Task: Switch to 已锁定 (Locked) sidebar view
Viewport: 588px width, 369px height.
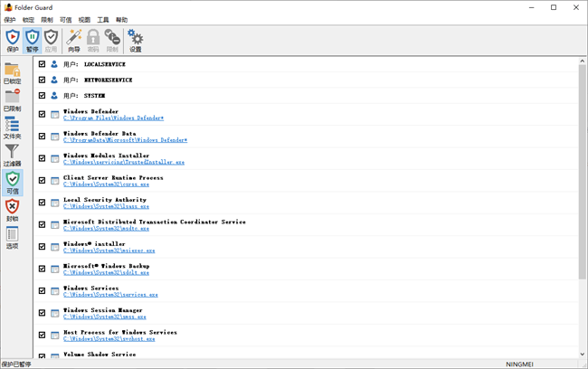Action: (x=12, y=73)
